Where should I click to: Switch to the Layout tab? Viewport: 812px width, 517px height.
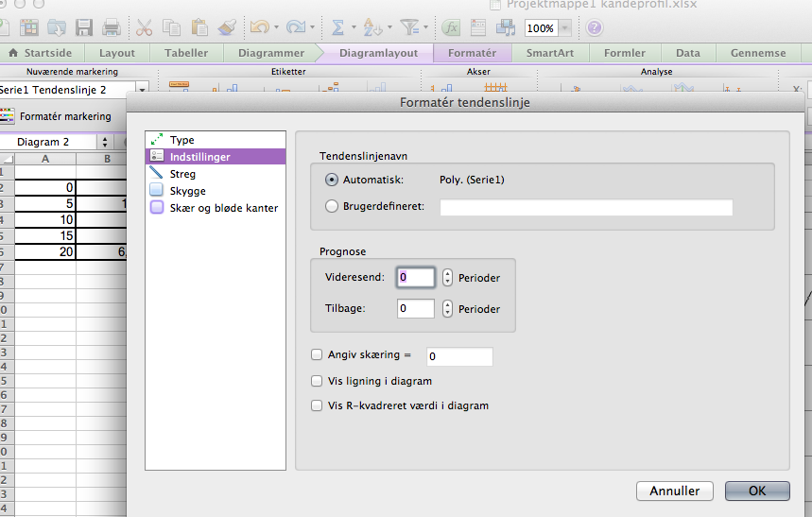click(117, 53)
